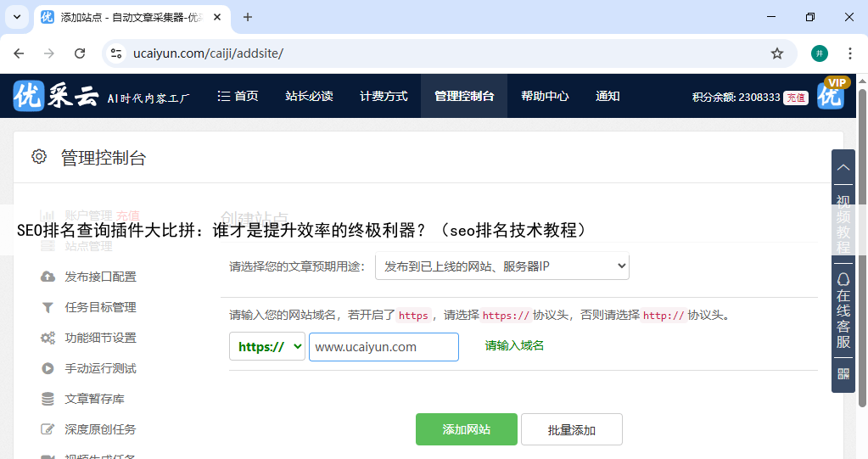The width and height of the screenshot is (868, 459).
Task: Click the 发布接口配置 cloud icon
Action: click(x=48, y=277)
